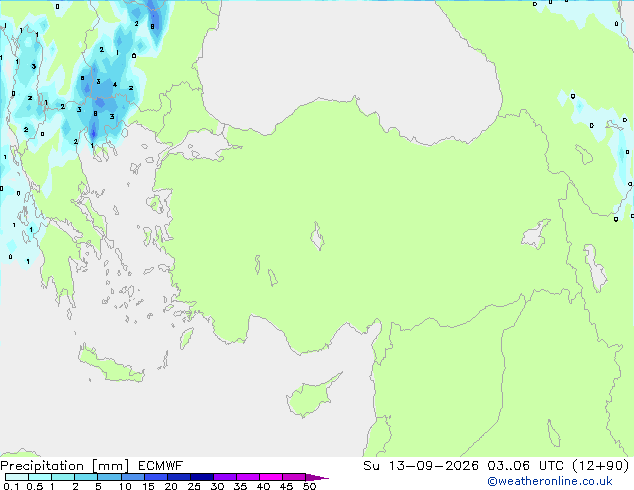Click the Su 13-09-2026 forecast date text

[421, 466]
